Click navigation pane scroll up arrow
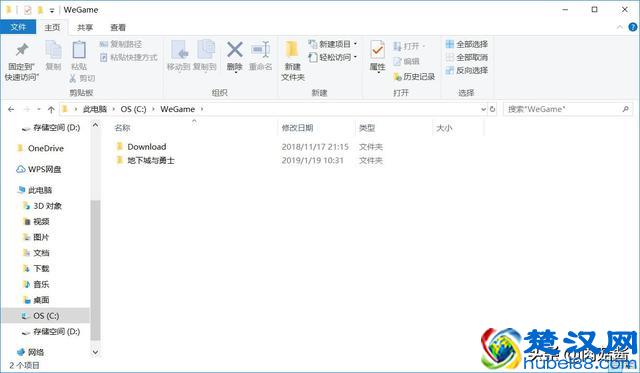Viewport: 640px width, 373px height. (x=95, y=125)
